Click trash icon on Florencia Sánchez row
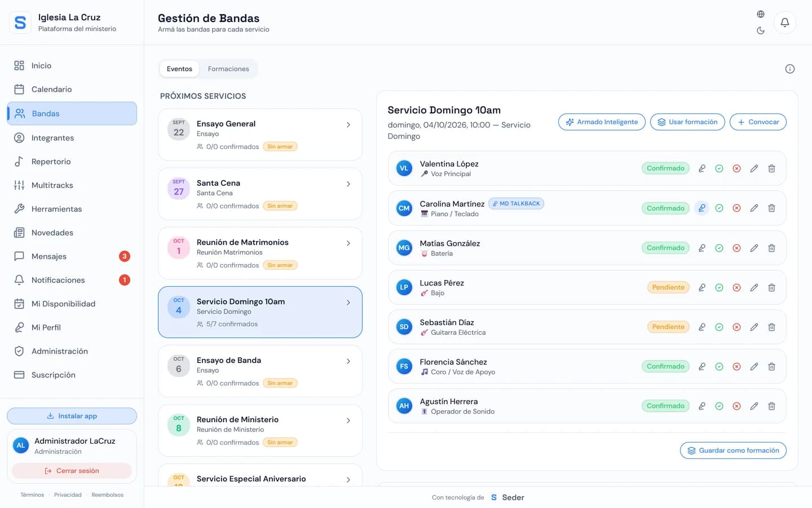Image resolution: width=812 pixels, height=508 pixels. [771, 366]
